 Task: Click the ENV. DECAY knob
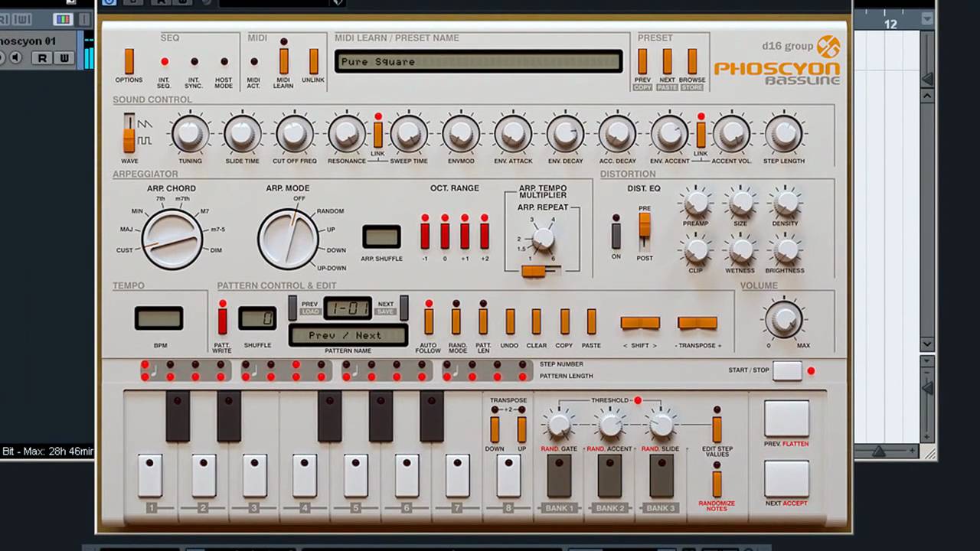tap(565, 133)
